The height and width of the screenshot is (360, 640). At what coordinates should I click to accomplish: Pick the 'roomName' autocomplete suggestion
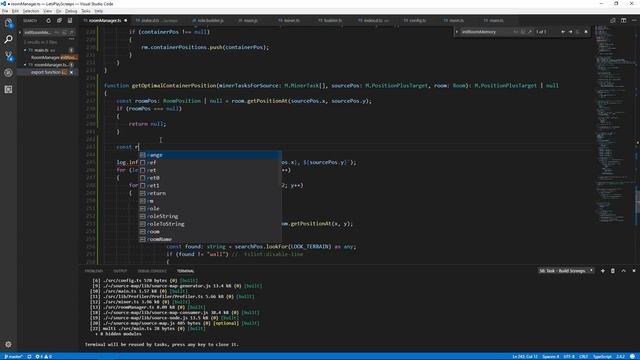(x=210, y=239)
